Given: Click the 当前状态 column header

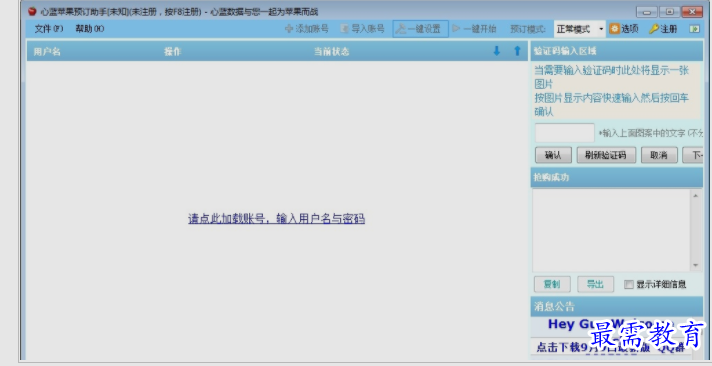Looking at the screenshot, I should point(331,52).
